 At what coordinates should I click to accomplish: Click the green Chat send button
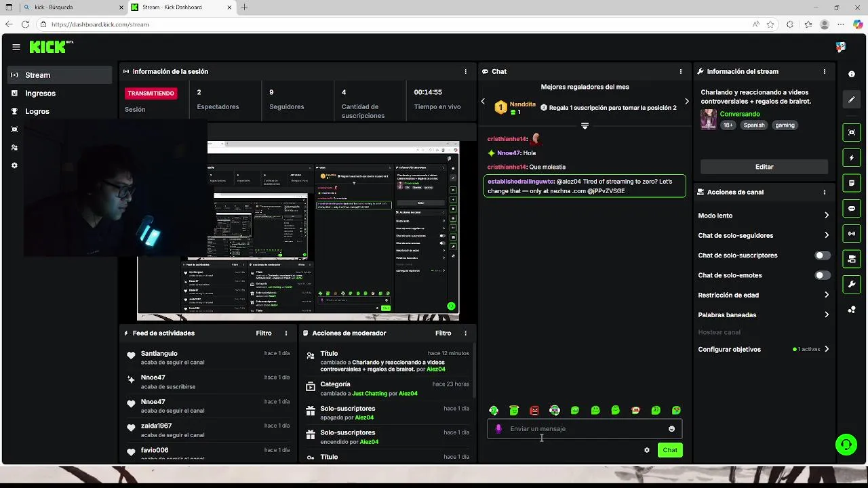click(670, 450)
